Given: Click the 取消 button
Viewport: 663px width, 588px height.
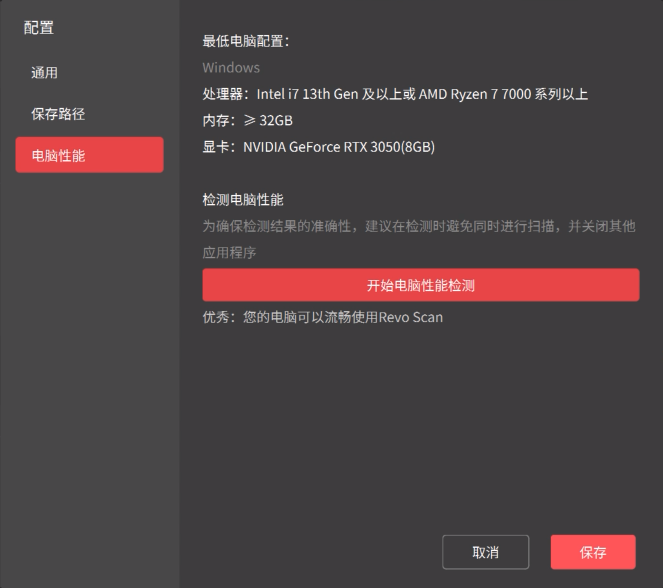Looking at the screenshot, I should click(485, 552).
